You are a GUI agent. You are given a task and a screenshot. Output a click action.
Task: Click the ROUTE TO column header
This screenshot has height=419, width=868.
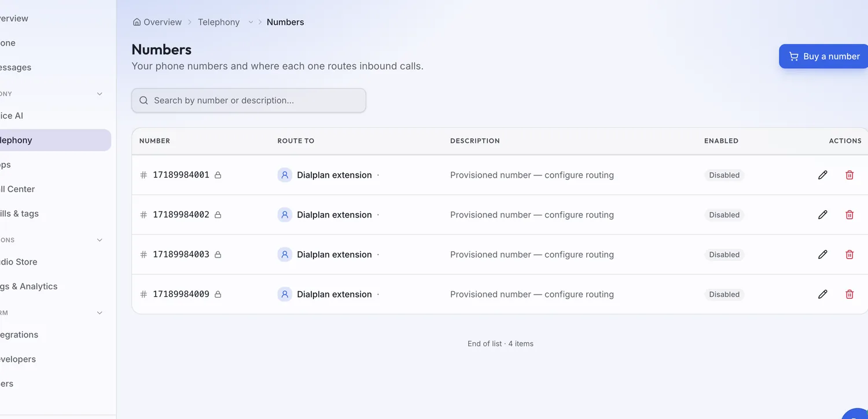[296, 141]
